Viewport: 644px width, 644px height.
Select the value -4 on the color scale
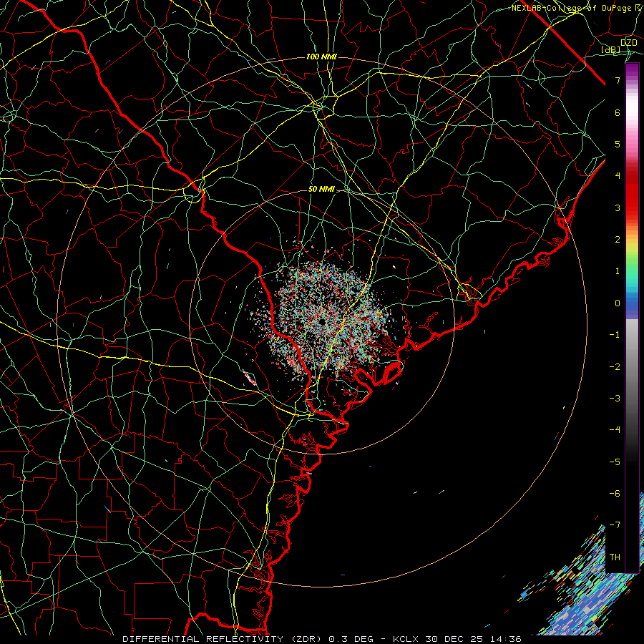click(x=615, y=430)
